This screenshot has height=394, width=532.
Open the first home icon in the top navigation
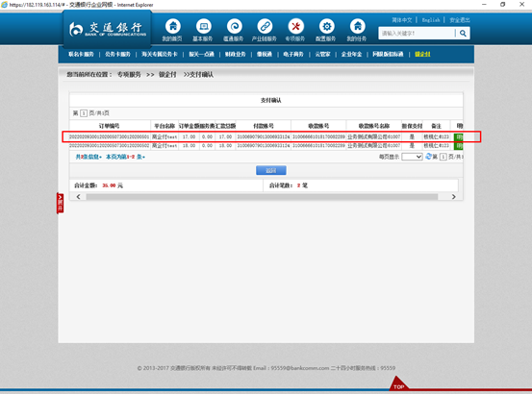173,26
